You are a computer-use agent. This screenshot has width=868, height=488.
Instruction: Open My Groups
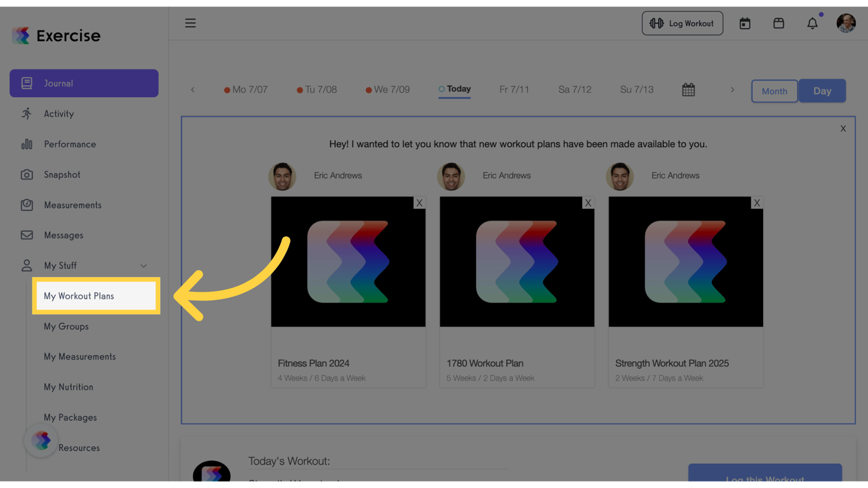tap(66, 327)
